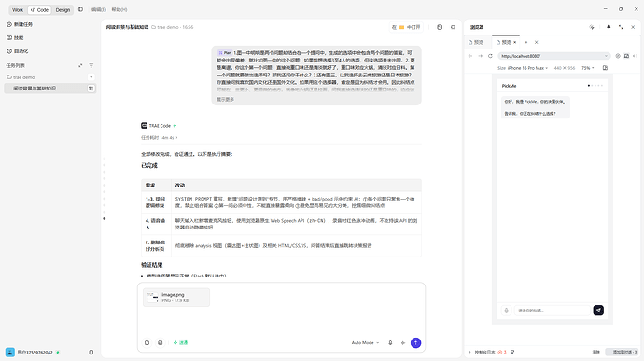Screen dimensions: 644x361
Task: Go forward in the embedded browser
Action: tap(480, 56)
